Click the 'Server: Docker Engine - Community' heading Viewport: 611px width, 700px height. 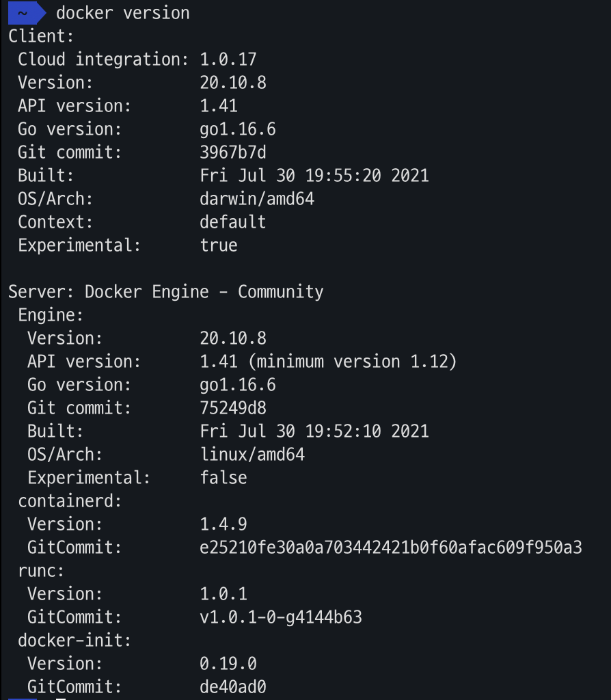click(166, 292)
